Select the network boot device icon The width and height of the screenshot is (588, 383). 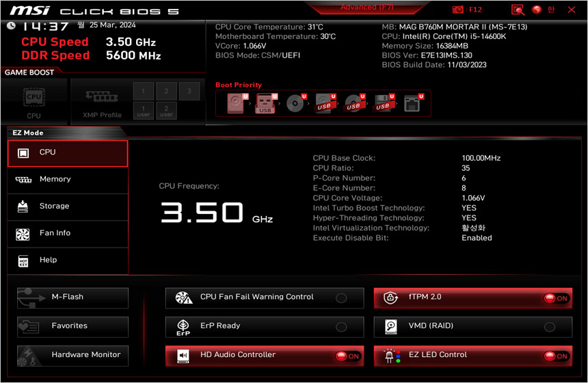413,103
